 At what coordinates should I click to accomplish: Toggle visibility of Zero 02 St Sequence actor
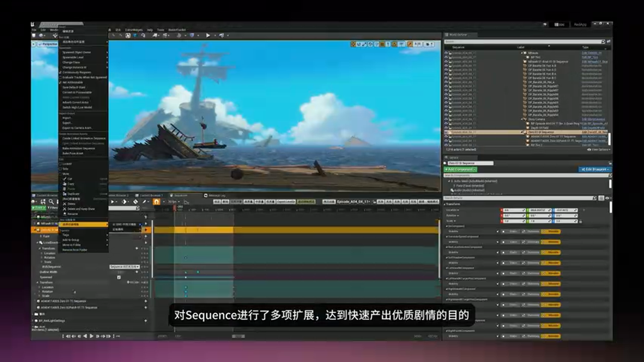pyautogui.click(x=445, y=132)
